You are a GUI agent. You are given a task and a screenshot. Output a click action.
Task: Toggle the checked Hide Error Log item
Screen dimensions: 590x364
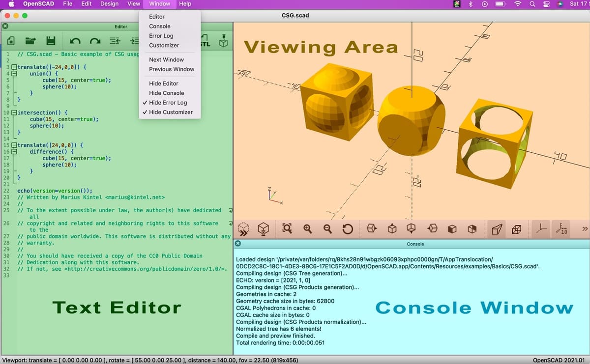[168, 103]
